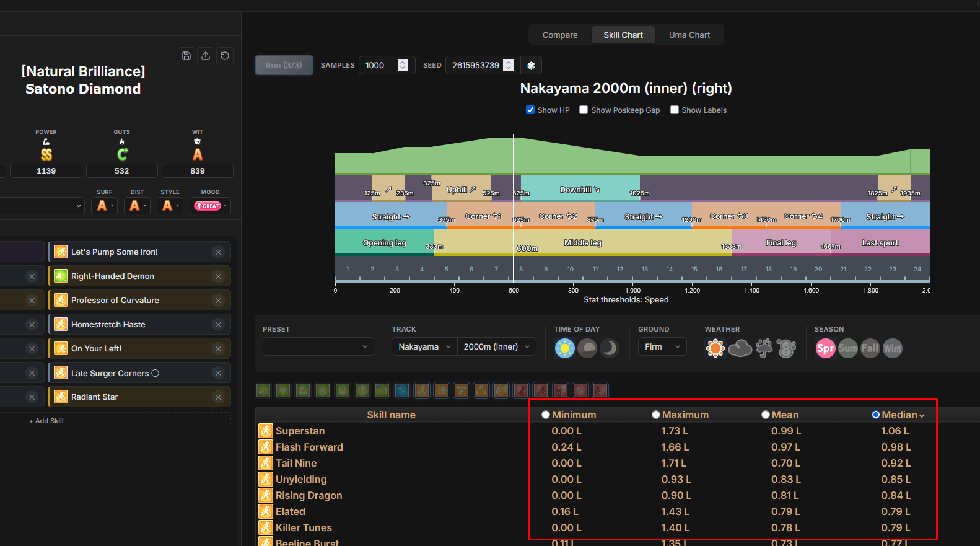The height and width of the screenshot is (546, 980).
Task: Open the Dist aptitude dropdown
Action: 137,206
